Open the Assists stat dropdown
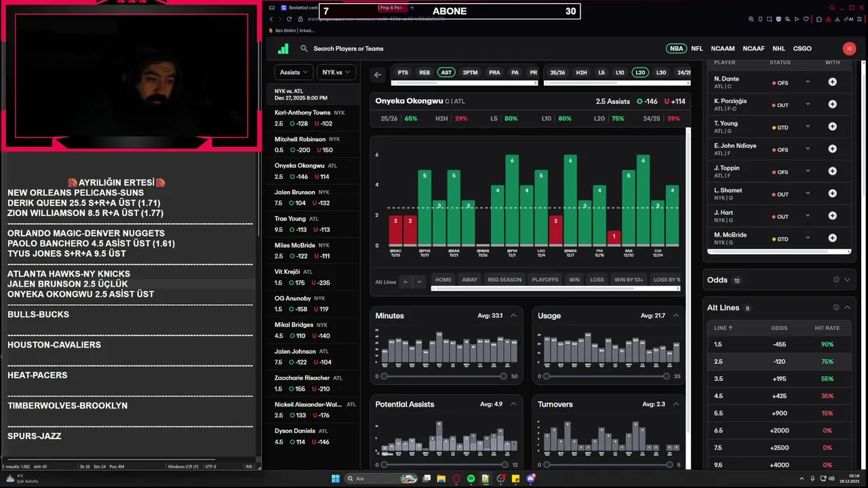Image resolution: width=868 pixels, height=488 pixels. (x=294, y=72)
